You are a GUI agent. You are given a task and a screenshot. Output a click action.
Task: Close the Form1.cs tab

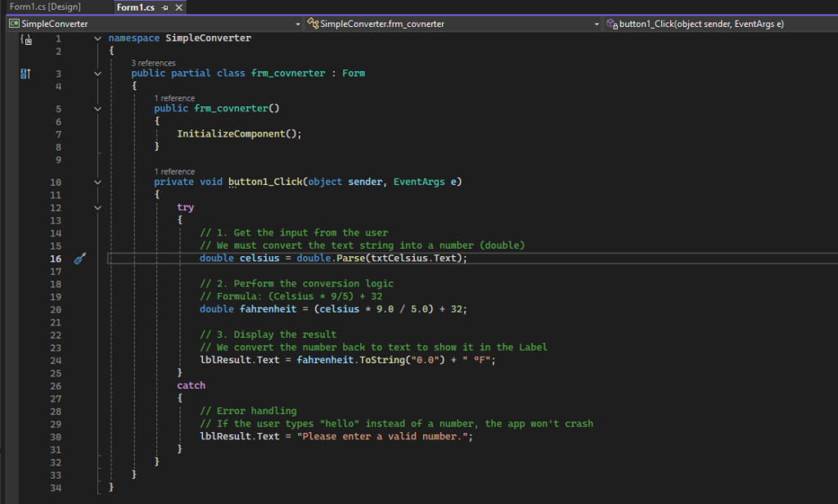pyautogui.click(x=179, y=7)
